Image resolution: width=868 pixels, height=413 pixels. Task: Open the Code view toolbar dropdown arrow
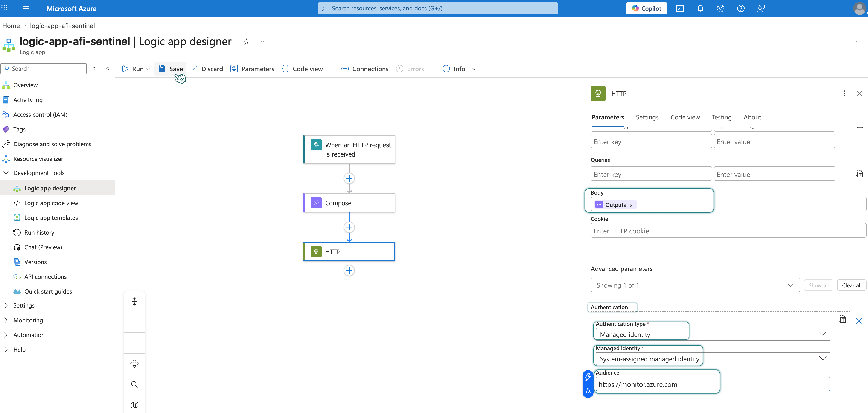point(332,69)
